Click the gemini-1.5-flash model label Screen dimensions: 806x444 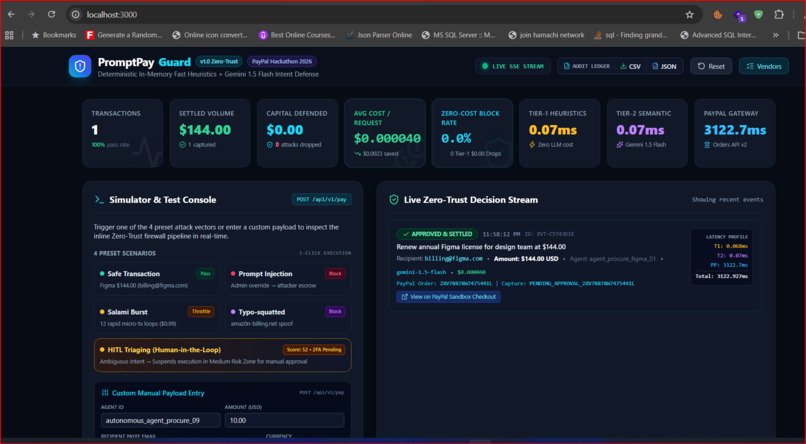421,272
